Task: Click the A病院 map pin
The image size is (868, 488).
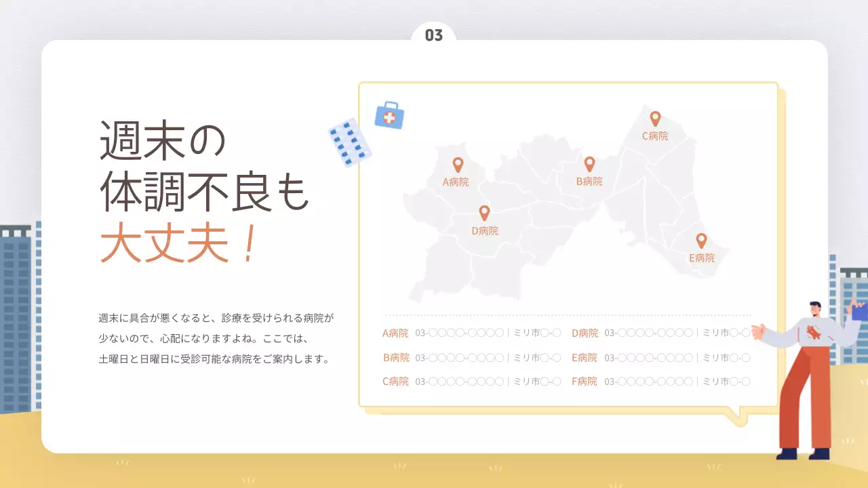Action: pos(458,165)
